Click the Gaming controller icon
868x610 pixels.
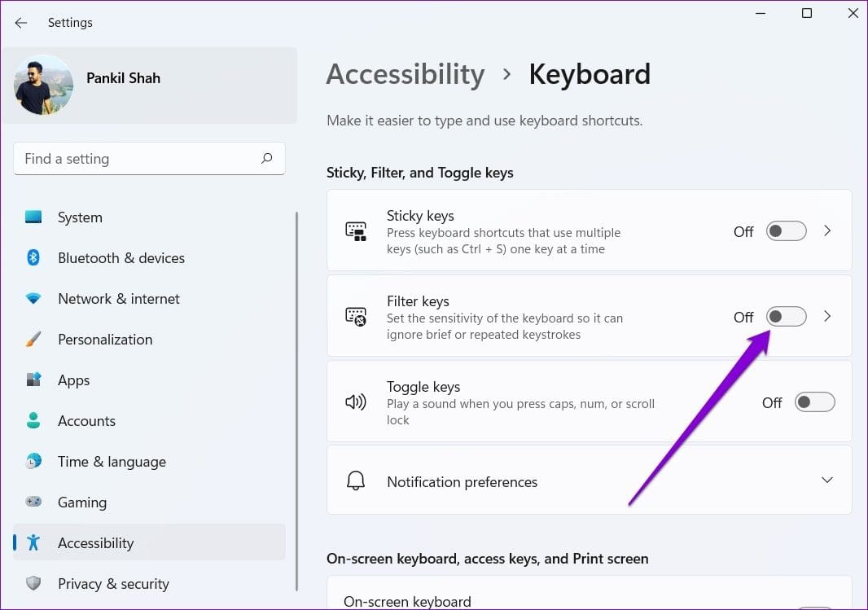click(33, 502)
